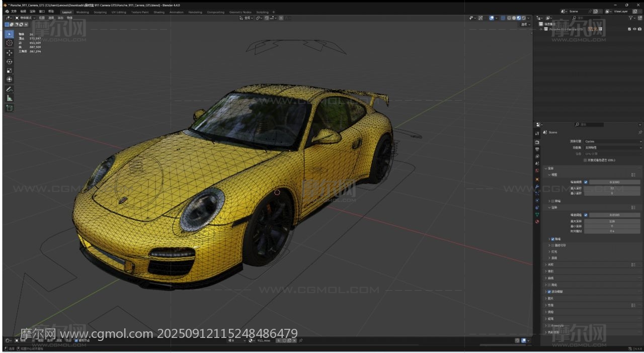Select the Select Box tool
The image size is (644, 353).
9,34
